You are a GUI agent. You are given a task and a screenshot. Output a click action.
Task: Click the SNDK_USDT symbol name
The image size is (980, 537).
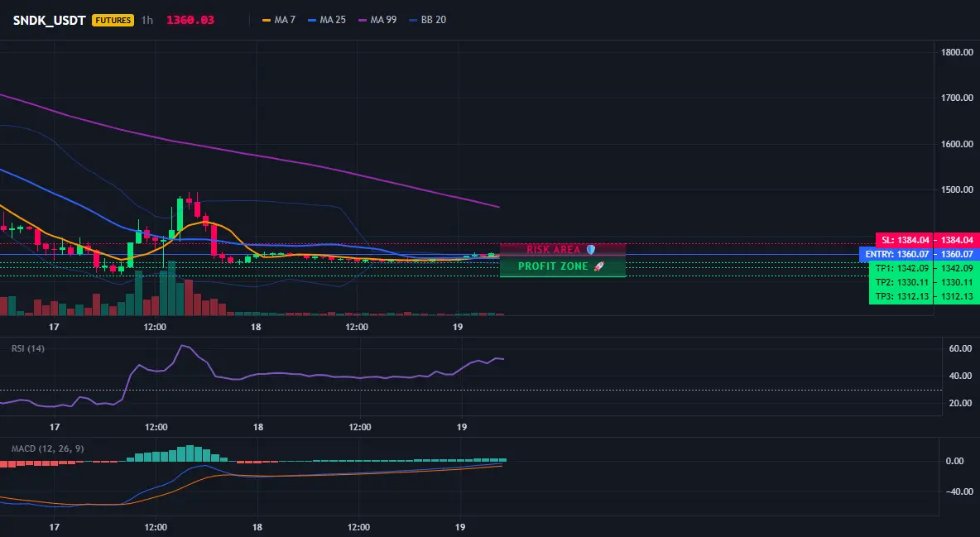50,20
